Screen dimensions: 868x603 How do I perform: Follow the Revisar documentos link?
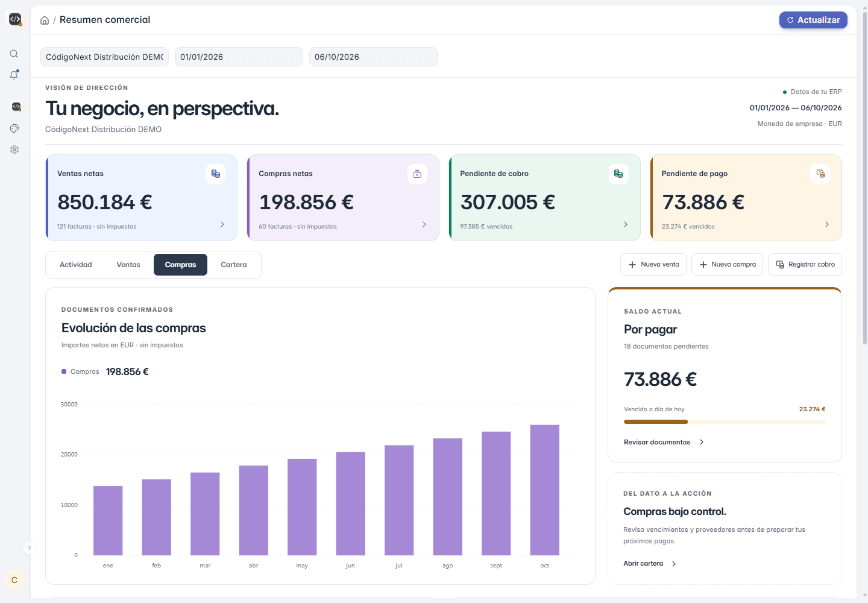pos(664,442)
